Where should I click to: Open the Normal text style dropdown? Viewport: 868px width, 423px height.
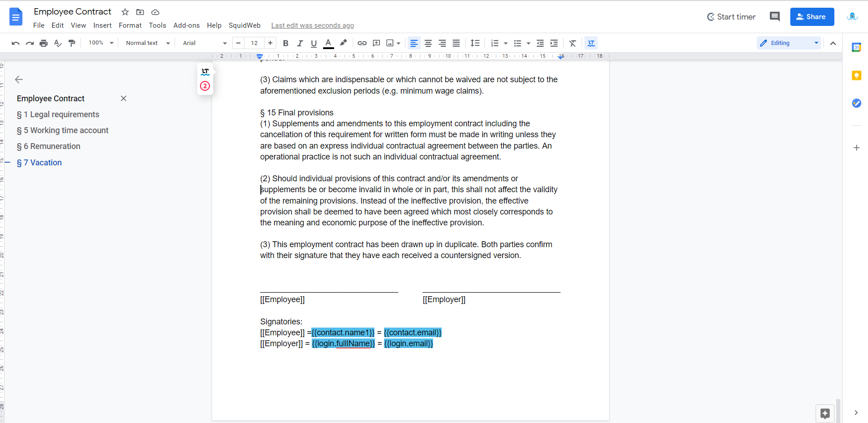148,43
